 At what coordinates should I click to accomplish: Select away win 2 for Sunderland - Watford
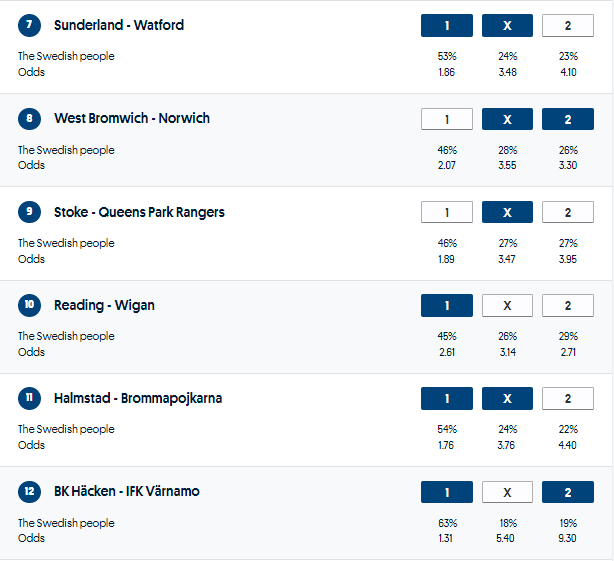click(x=567, y=26)
